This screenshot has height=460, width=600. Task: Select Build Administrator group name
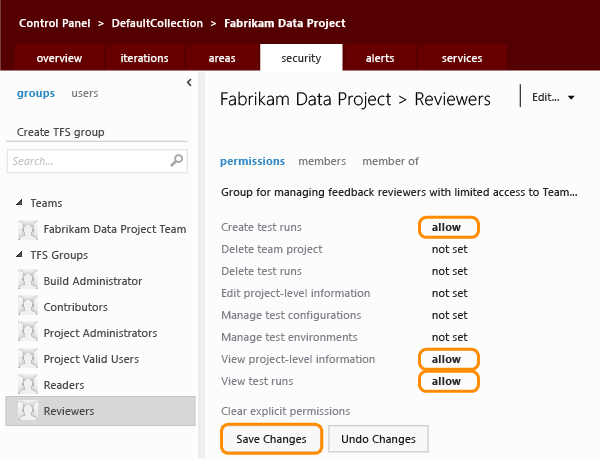click(x=93, y=281)
